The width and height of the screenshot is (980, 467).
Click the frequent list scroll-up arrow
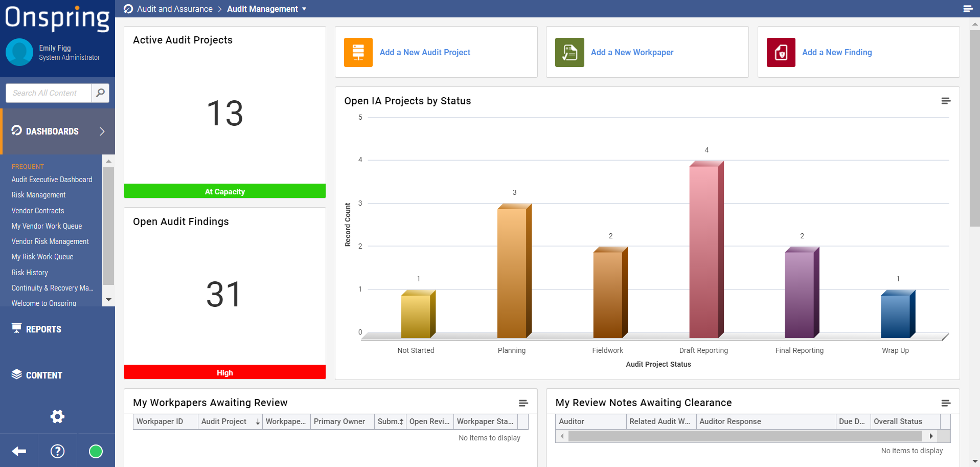click(x=108, y=161)
